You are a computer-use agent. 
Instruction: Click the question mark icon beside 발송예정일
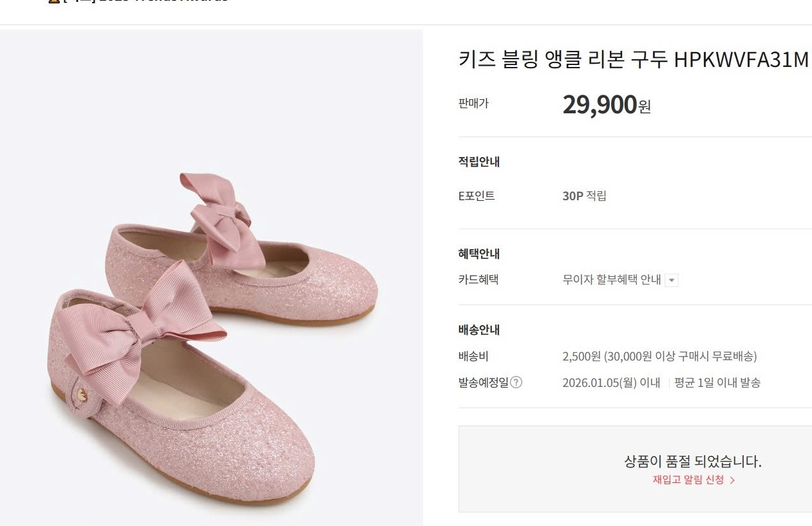point(516,382)
